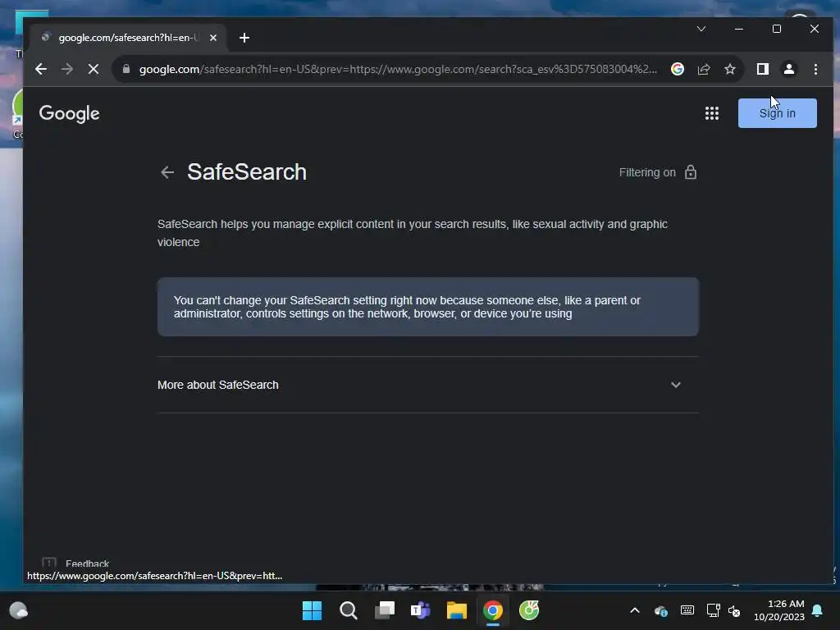Click the "Filtering on" text
The height and width of the screenshot is (630, 840).
pyautogui.click(x=647, y=172)
